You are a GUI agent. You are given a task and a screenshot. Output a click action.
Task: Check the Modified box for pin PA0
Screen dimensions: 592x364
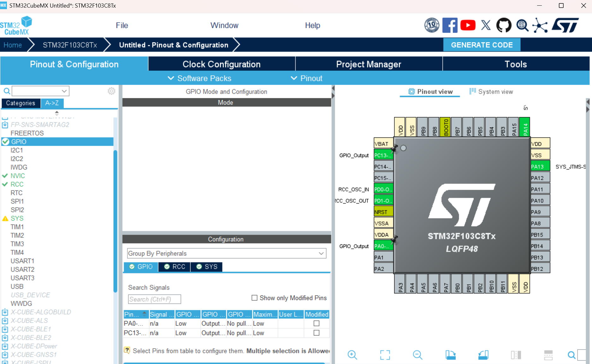click(x=317, y=323)
